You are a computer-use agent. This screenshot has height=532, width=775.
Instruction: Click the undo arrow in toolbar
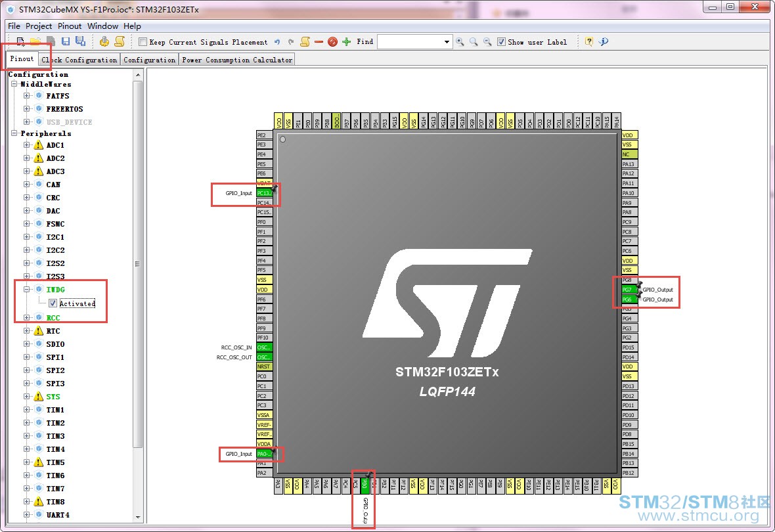tap(277, 42)
